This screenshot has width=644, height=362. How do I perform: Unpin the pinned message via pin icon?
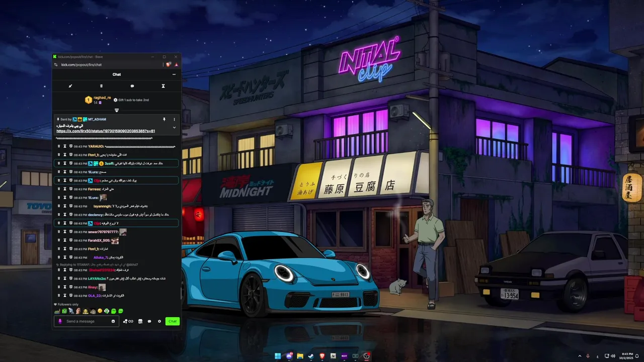pyautogui.click(x=164, y=120)
